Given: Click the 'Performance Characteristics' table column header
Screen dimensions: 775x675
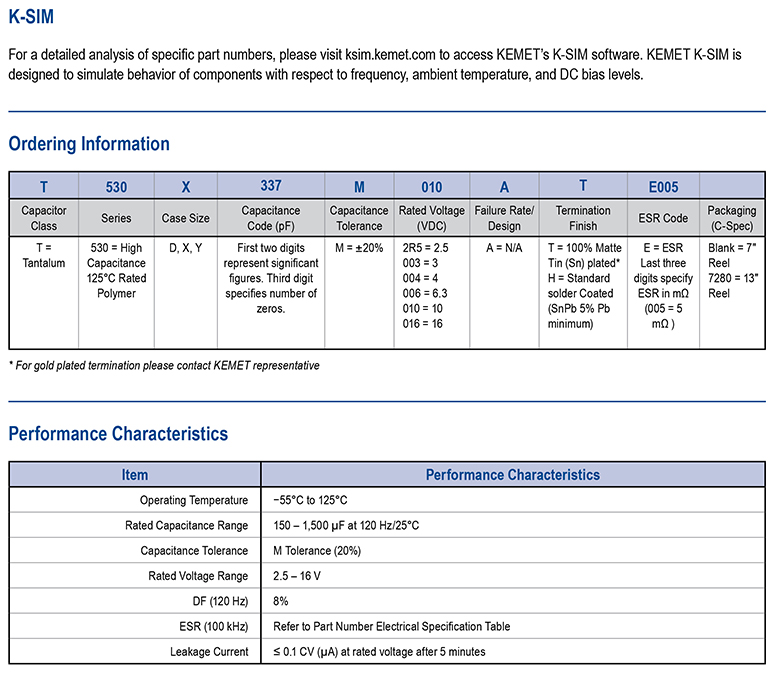Looking at the screenshot, I should (x=513, y=475).
